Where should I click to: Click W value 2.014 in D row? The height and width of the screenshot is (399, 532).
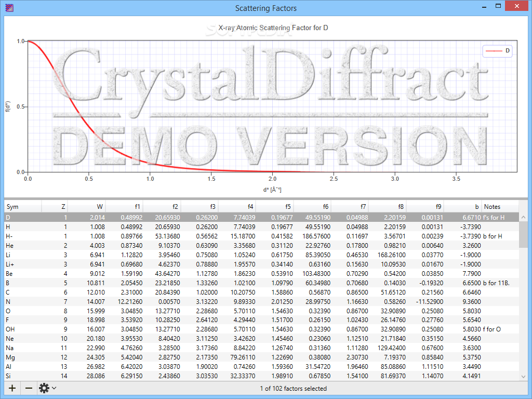point(97,218)
